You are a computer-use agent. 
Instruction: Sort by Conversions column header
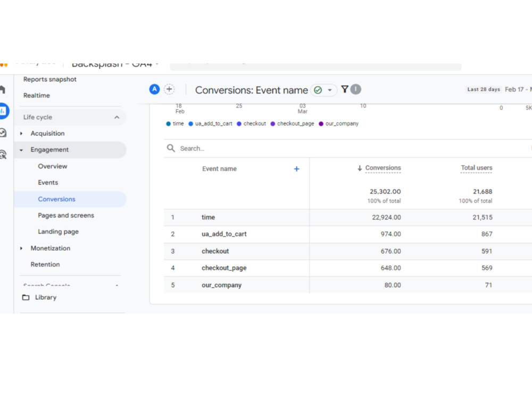(383, 168)
